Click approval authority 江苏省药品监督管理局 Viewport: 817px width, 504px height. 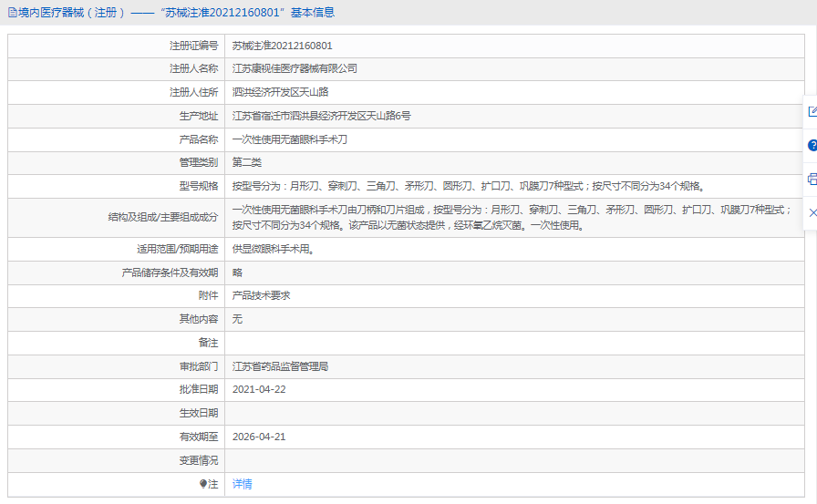tap(280, 366)
